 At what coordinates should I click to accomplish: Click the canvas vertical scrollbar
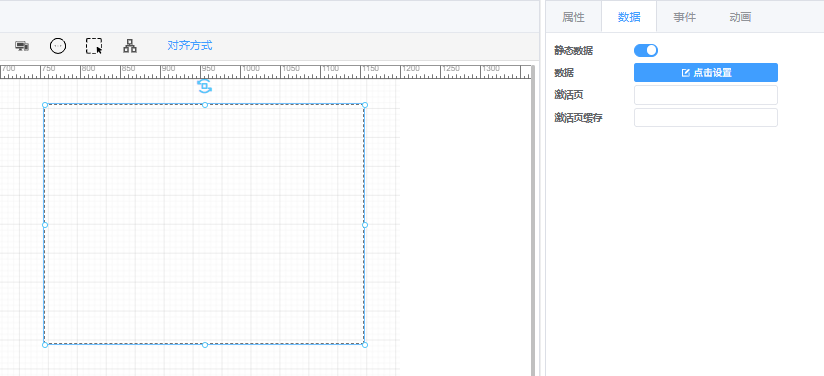coord(533,221)
